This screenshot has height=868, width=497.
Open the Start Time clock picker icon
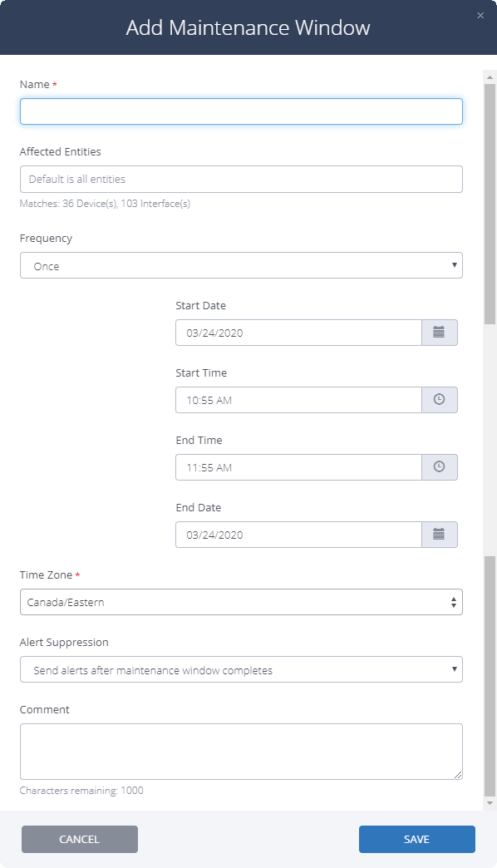440,400
